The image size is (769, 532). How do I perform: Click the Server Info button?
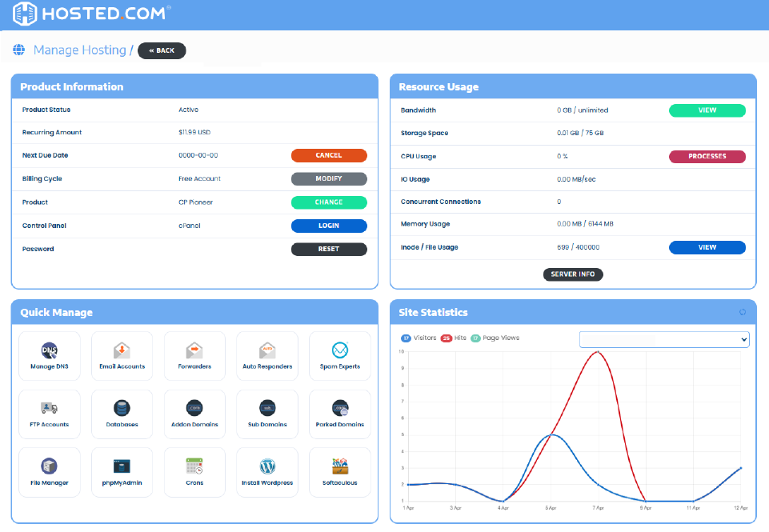point(573,274)
